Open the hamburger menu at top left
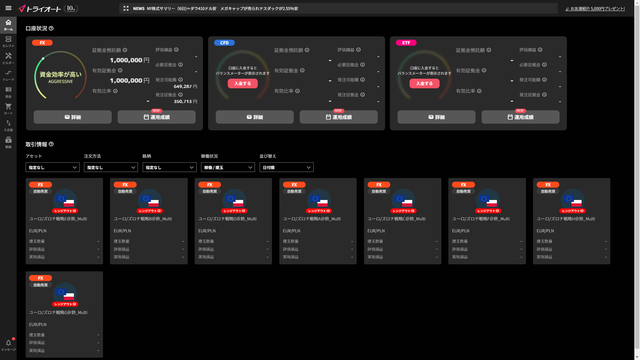The image size is (640, 360). (8, 8)
